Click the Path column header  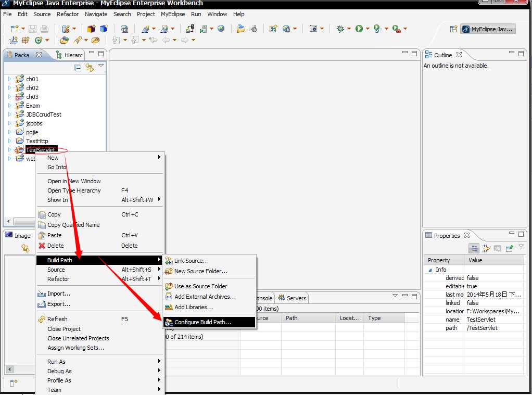click(x=308, y=318)
